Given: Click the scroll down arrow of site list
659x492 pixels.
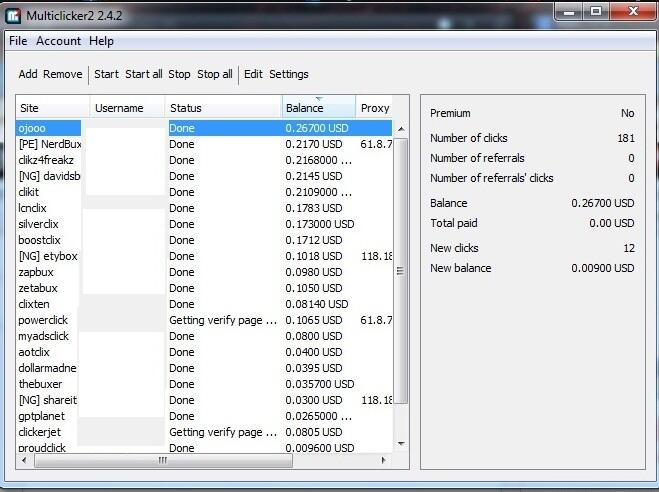Looking at the screenshot, I should coord(401,443).
